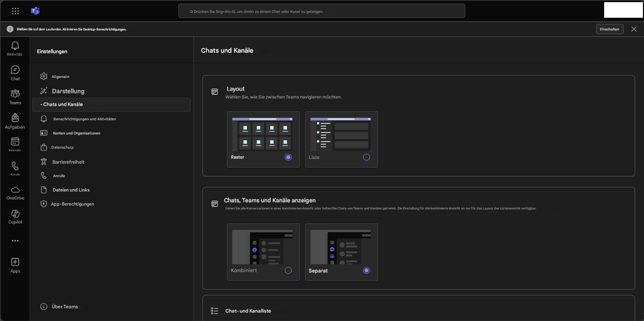The width and height of the screenshot is (644, 321).
Task: Click the Liste layout preview thumbnail
Action: (x=340, y=134)
